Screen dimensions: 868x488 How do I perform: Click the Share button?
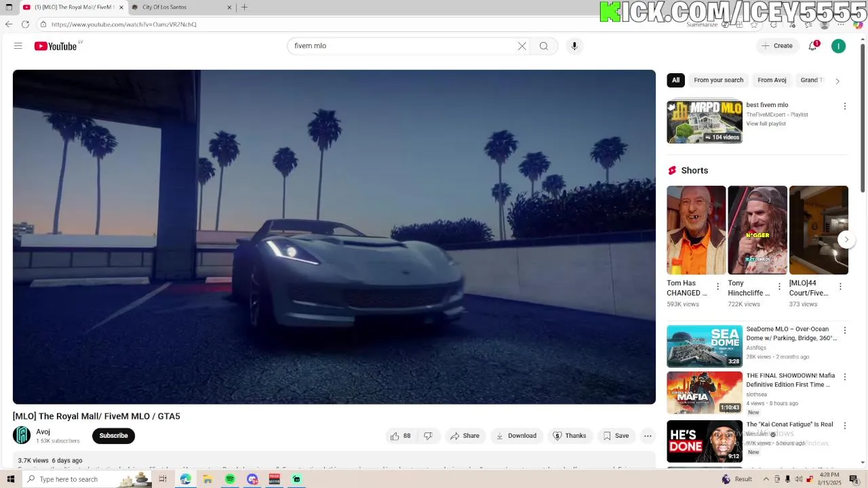coord(465,436)
